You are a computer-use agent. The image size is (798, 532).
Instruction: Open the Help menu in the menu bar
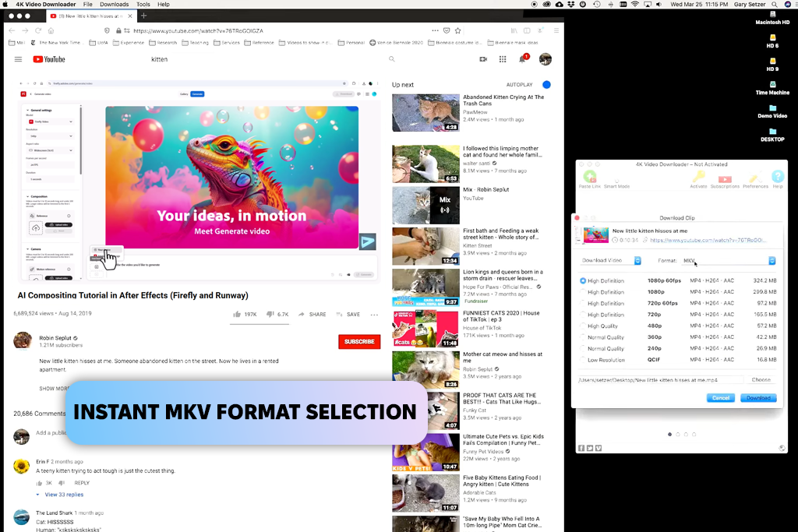click(x=164, y=4)
